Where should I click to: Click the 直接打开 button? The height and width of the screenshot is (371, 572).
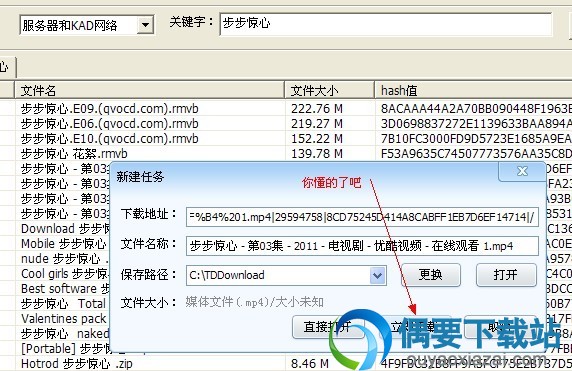[x=328, y=327]
